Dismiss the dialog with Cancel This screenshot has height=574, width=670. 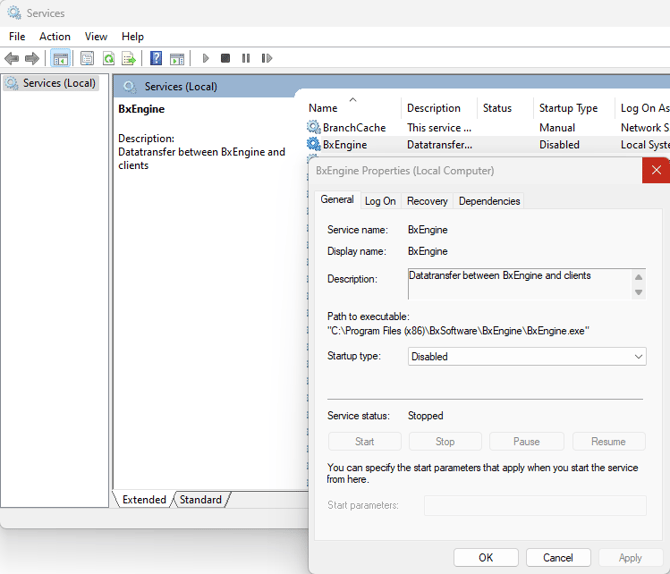[x=558, y=558]
